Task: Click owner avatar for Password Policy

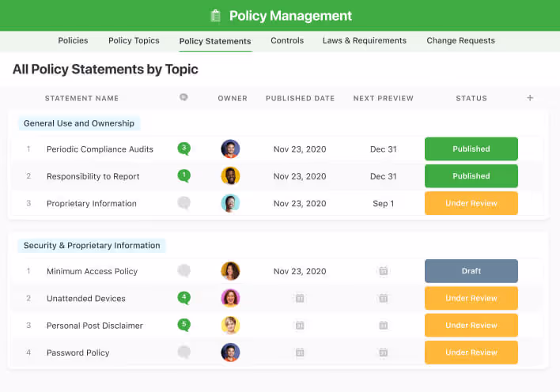Action: click(230, 352)
